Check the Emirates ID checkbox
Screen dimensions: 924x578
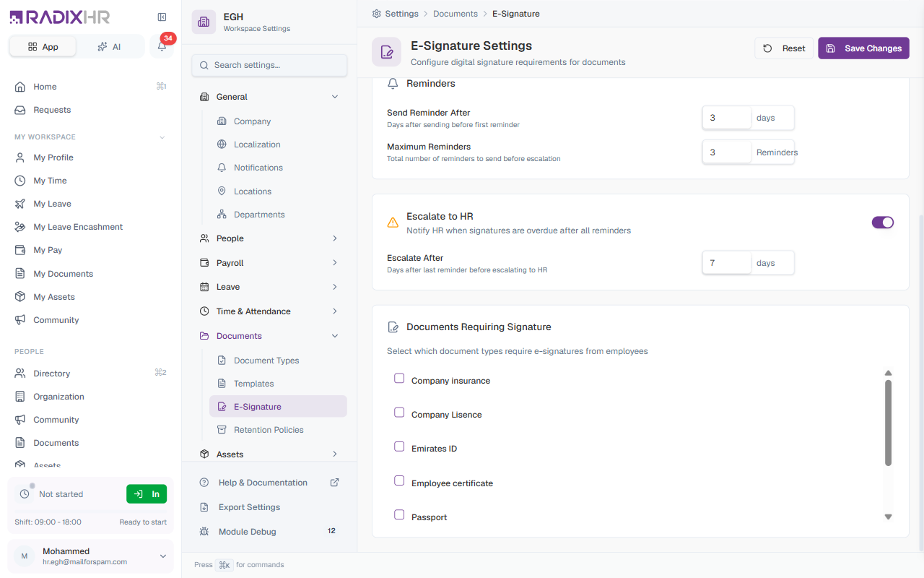tap(399, 447)
